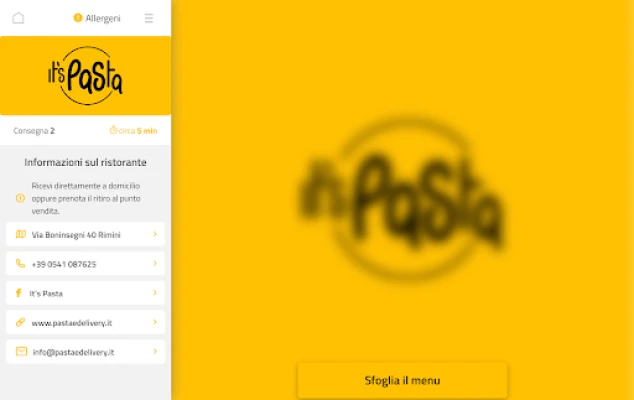This screenshot has height=400, width=634.
Task: Click the Allergeni warning icon
Action: (x=78, y=18)
